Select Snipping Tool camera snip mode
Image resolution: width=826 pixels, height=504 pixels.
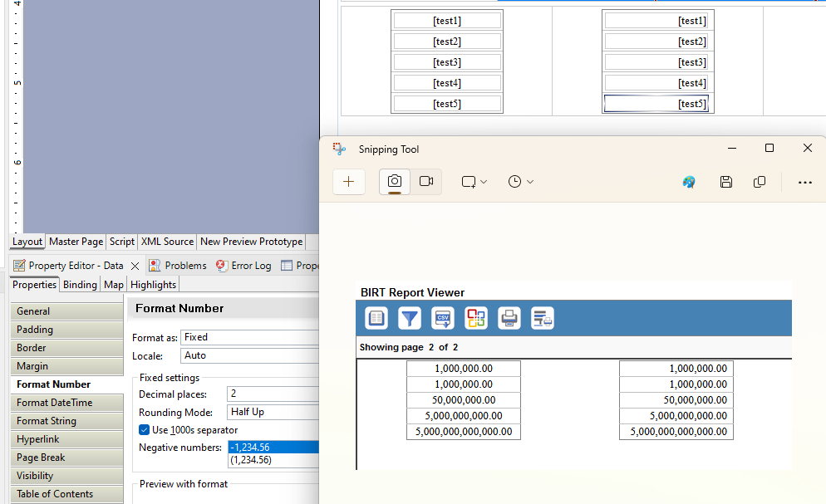(x=395, y=182)
